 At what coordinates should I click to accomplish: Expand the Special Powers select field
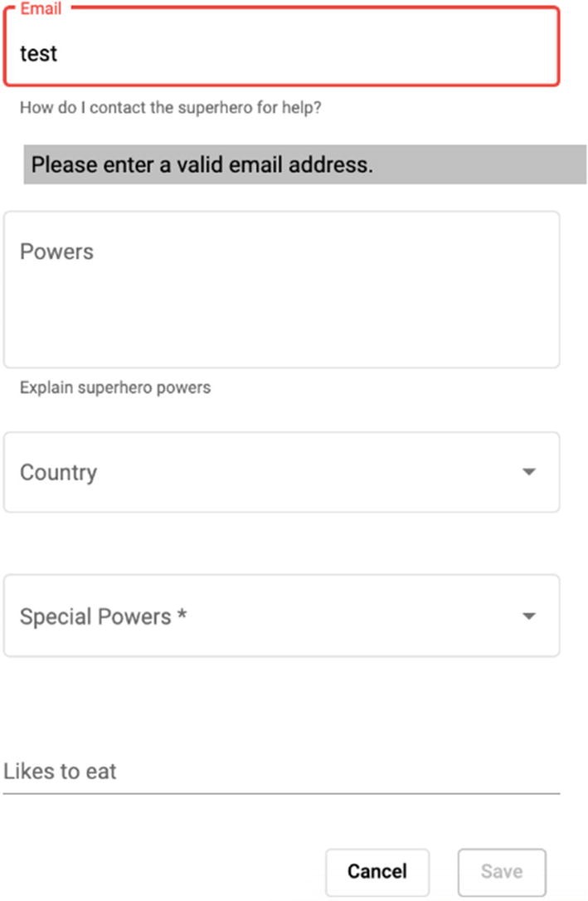281,616
